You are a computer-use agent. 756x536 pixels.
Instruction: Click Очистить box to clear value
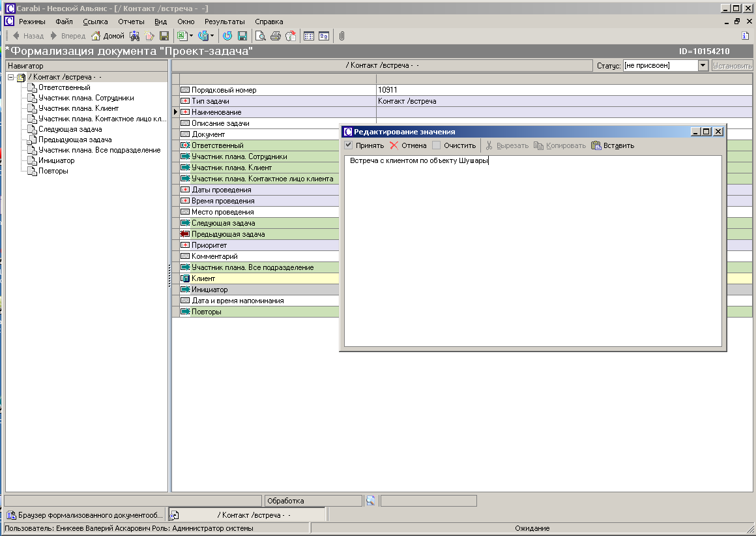454,145
